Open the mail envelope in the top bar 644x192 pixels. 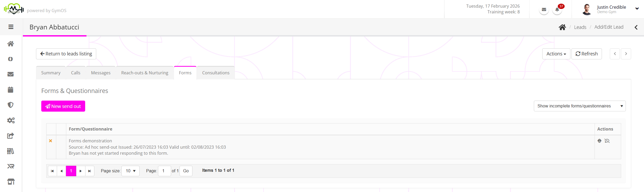point(544,10)
